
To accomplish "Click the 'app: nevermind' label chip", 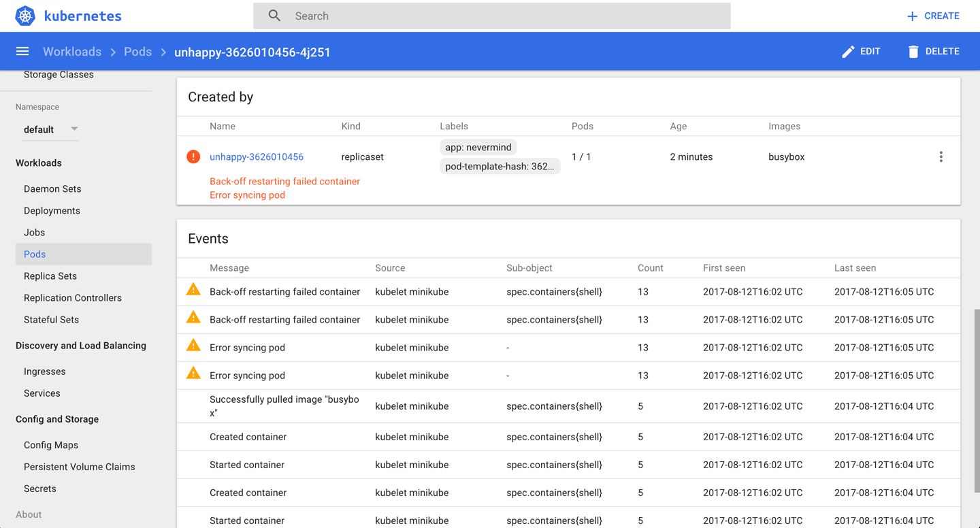I will point(478,147).
